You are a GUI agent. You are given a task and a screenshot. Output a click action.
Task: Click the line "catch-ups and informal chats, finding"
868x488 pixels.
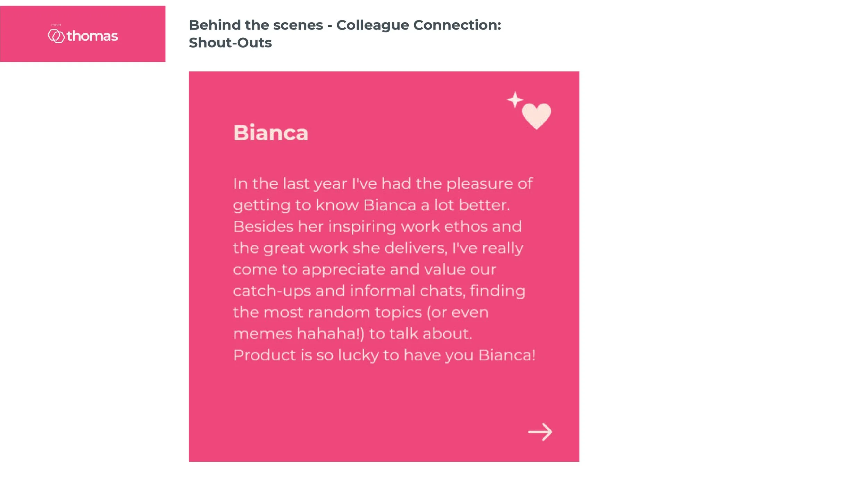379,291
